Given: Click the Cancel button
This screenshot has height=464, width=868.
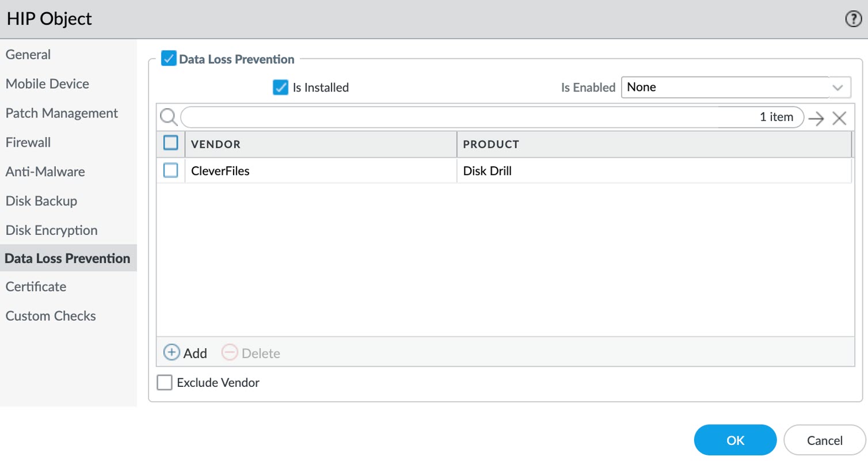Looking at the screenshot, I should (x=824, y=440).
